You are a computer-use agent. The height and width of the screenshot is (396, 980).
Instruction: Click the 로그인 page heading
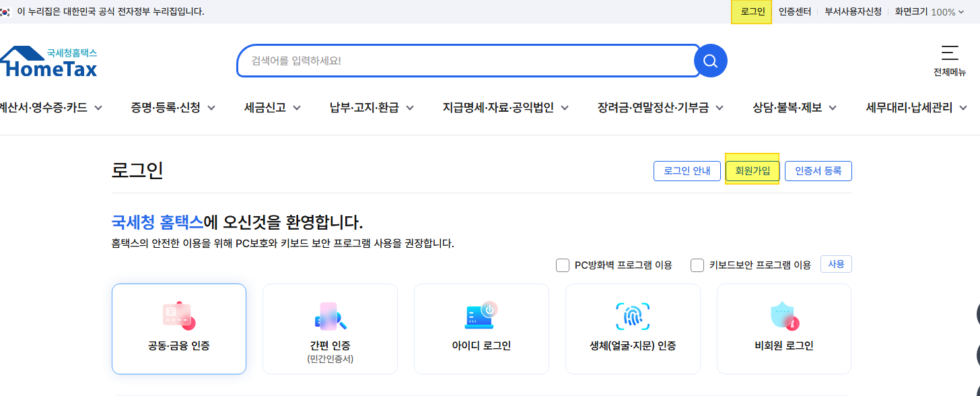click(137, 171)
